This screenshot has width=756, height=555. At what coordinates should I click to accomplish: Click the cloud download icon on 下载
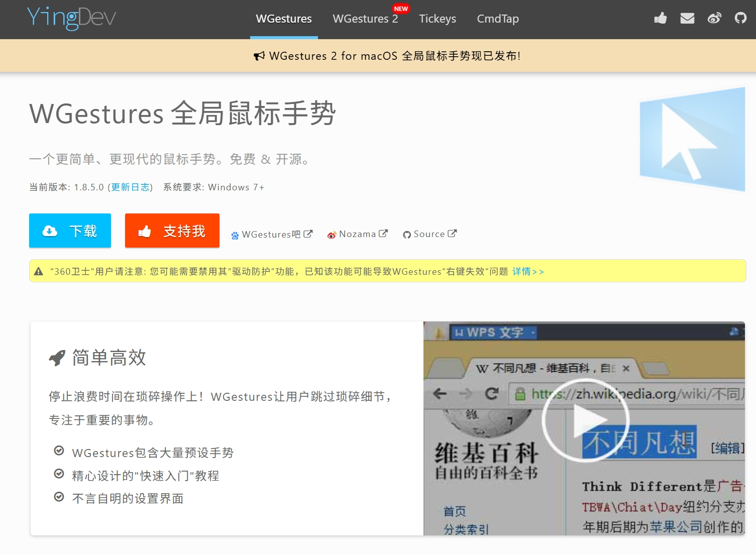tap(50, 231)
